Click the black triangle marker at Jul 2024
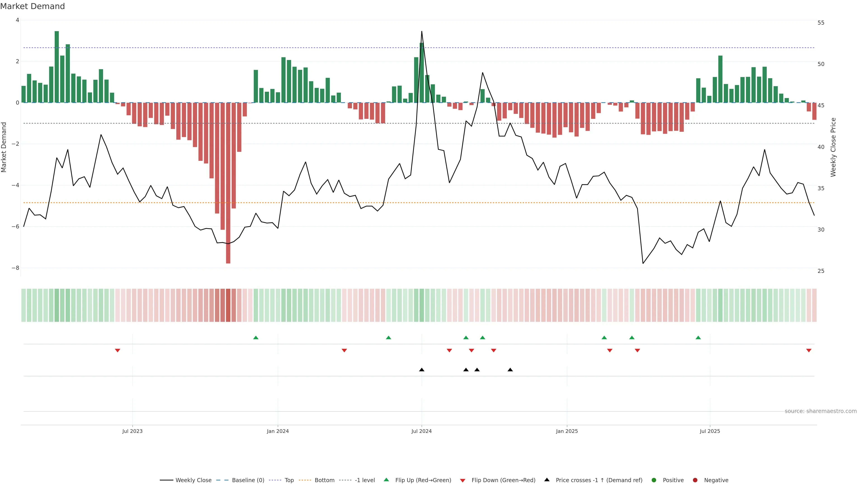Screen dimensions: 868x488 tap(422, 370)
